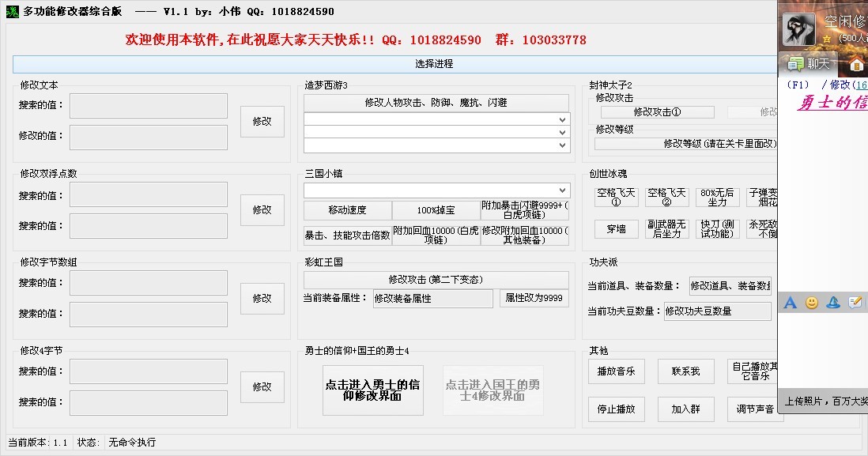Expand the 三国小镇 dropdown

562,190
